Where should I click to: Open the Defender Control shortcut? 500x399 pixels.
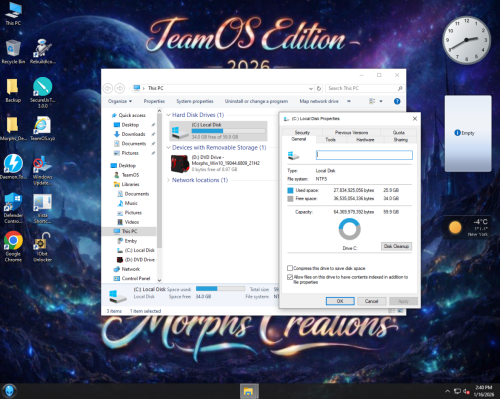13,207
